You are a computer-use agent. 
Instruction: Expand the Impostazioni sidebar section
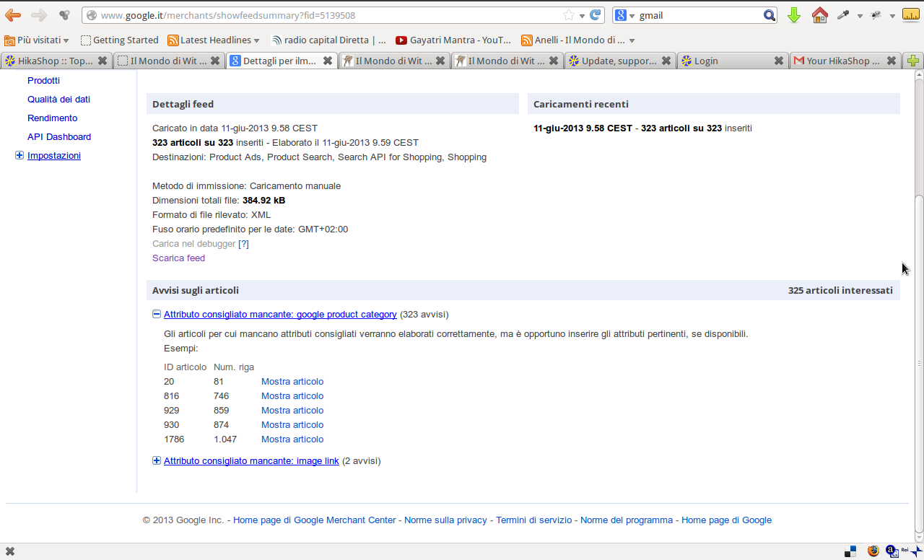click(19, 155)
